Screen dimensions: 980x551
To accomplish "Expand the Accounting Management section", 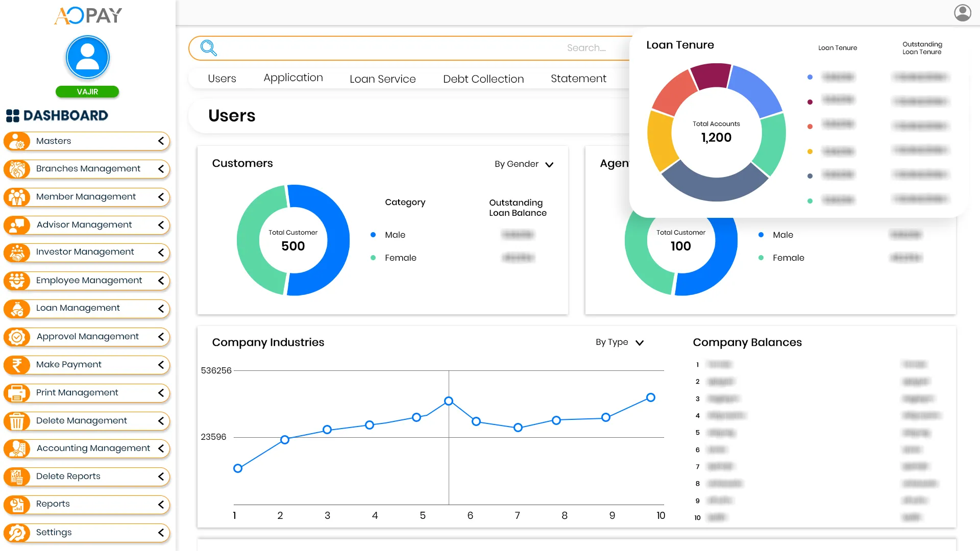I will pyautogui.click(x=162, y=448).
